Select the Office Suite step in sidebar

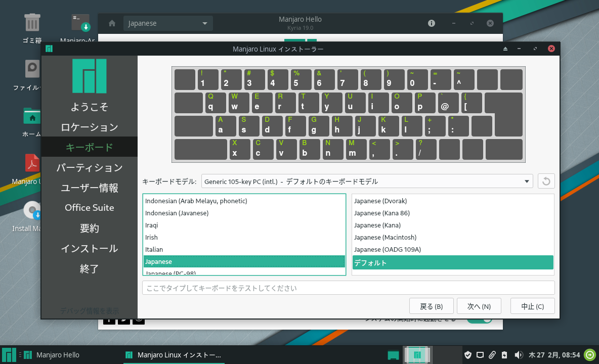pos(90,208)
